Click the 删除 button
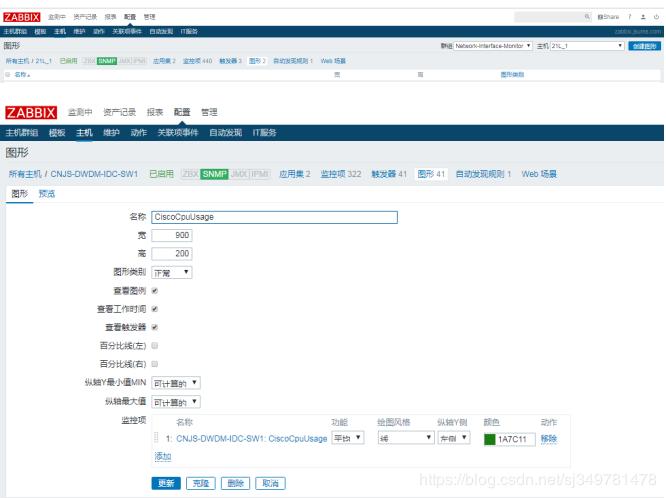The image size is (666, 498). [x=235, y=483]
